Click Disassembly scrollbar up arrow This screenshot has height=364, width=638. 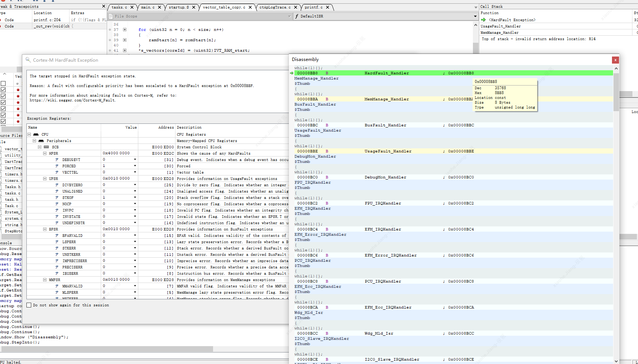tap(616, 68)
